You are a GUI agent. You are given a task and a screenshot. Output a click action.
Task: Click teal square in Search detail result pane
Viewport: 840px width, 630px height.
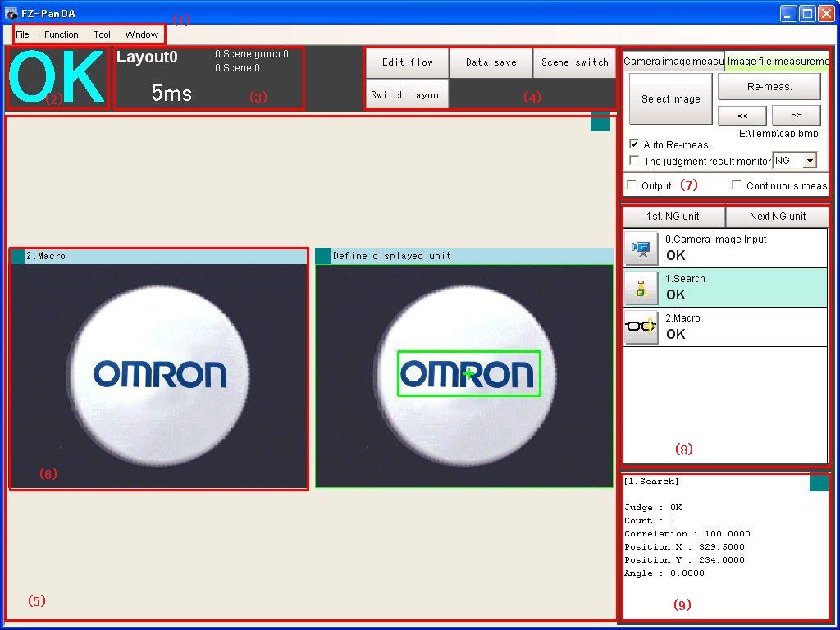click(819, 482)
